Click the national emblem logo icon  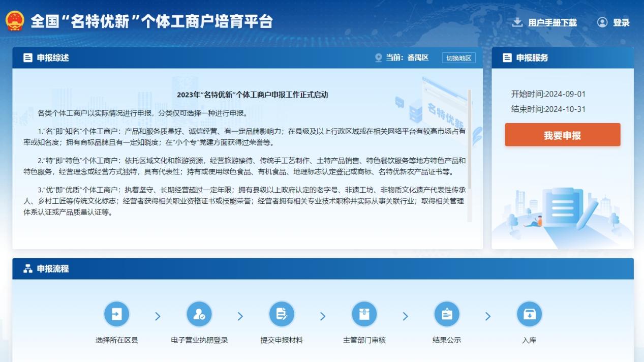tap(15, 21)
